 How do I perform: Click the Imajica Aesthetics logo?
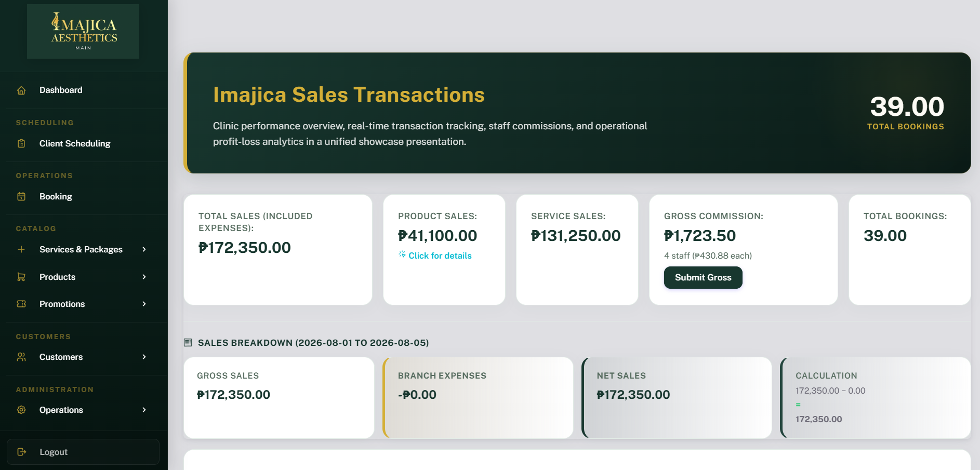[x=83, y=31]
